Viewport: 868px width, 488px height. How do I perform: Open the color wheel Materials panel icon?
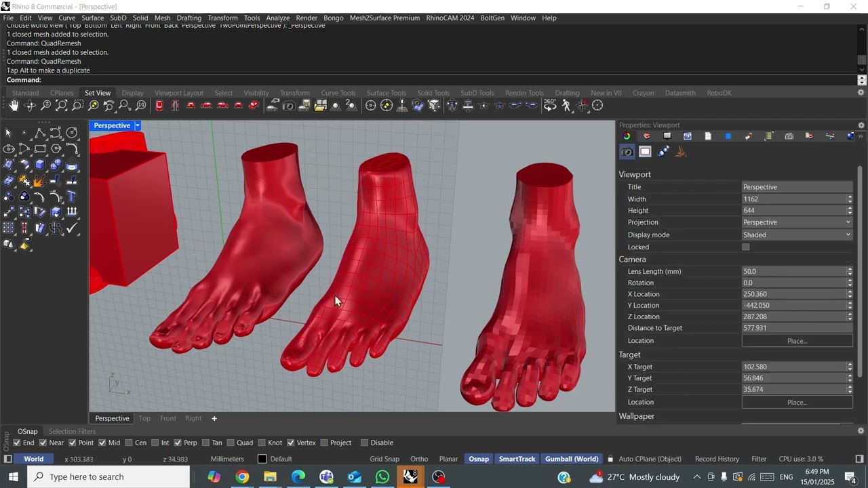[x=627, y=136]
